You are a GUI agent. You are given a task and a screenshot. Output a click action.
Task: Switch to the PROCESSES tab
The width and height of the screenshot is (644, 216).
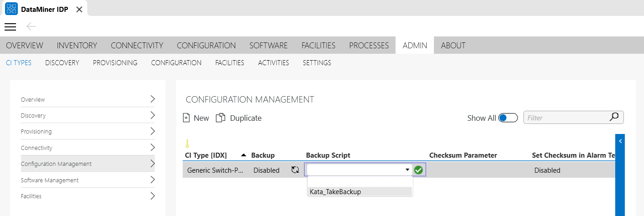369,45
